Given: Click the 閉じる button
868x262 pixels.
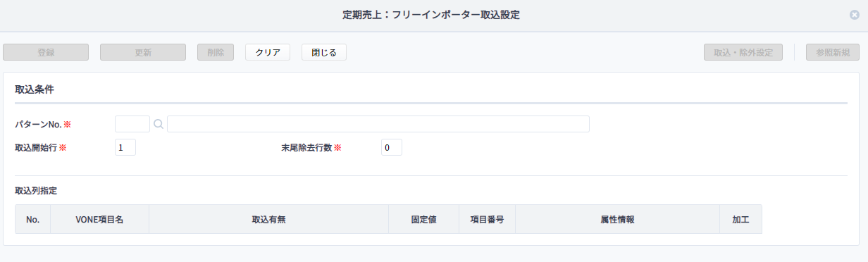Looking at the screenshot, I should (x=324, y=52).
